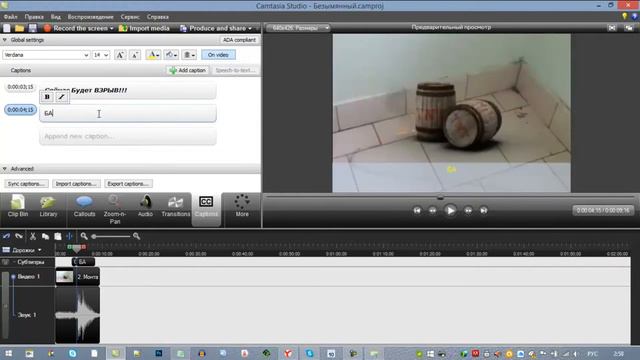This screenshot has height=360, width=640.
Task: Open the Zoom-n-Pan tab
Action: point(115,209)
